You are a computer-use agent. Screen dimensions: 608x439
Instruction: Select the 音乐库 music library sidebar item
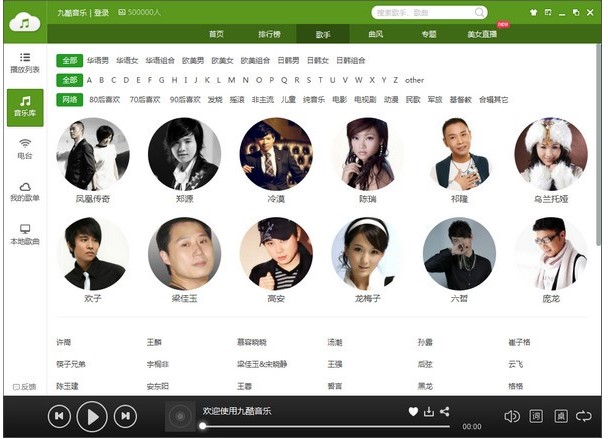tap(25, 107)
